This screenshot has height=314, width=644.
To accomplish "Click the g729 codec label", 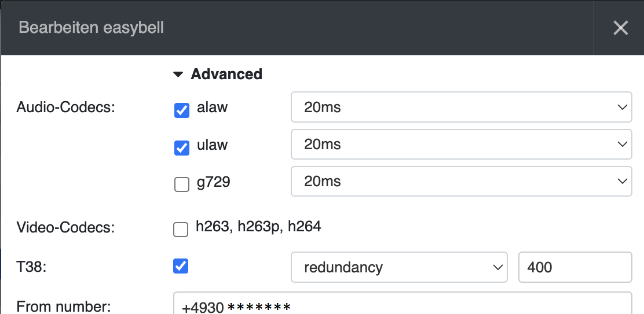I will (x=213, y=182).
